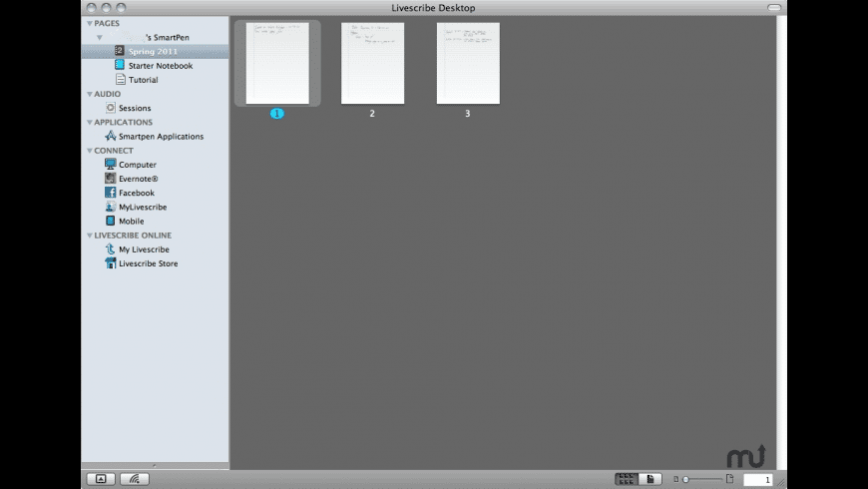Collapse the PAGES section
868x489 pixels.
click(x=89, y=23)
